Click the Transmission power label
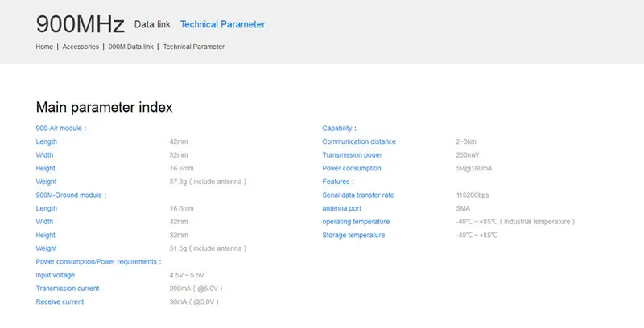 [352, 155]
